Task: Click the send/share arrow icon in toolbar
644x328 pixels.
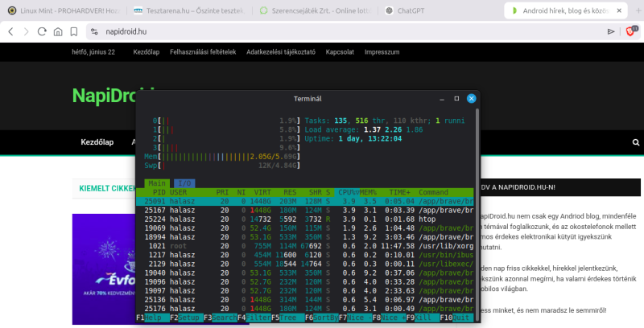Action: [611, 31]
